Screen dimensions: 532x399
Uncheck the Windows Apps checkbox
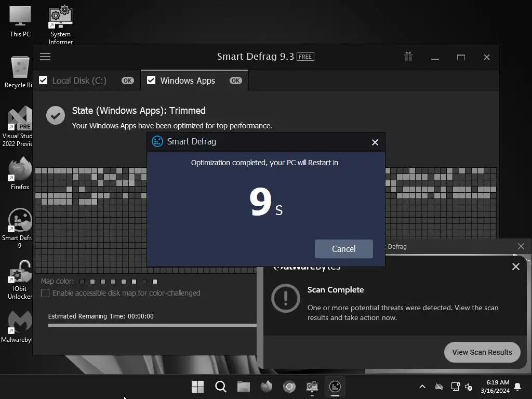coord(151,81)
